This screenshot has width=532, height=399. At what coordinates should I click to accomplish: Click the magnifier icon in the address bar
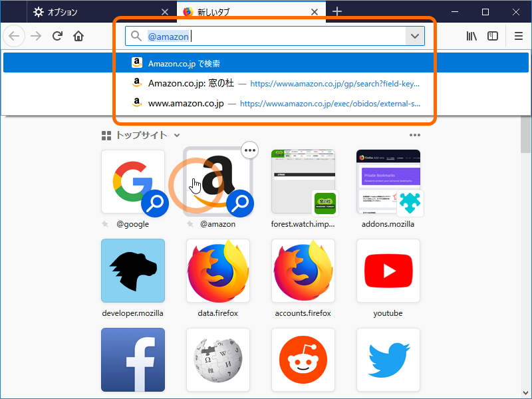point(134,36)
